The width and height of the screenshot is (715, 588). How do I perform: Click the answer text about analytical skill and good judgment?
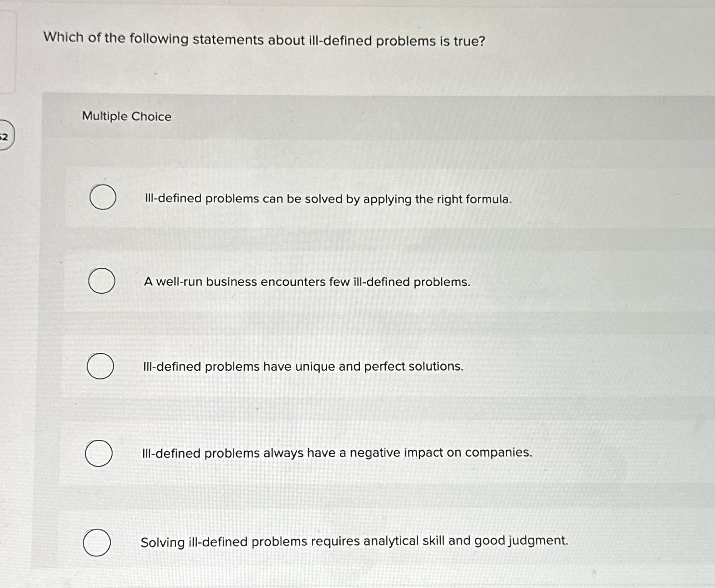(x=354, y=541)
